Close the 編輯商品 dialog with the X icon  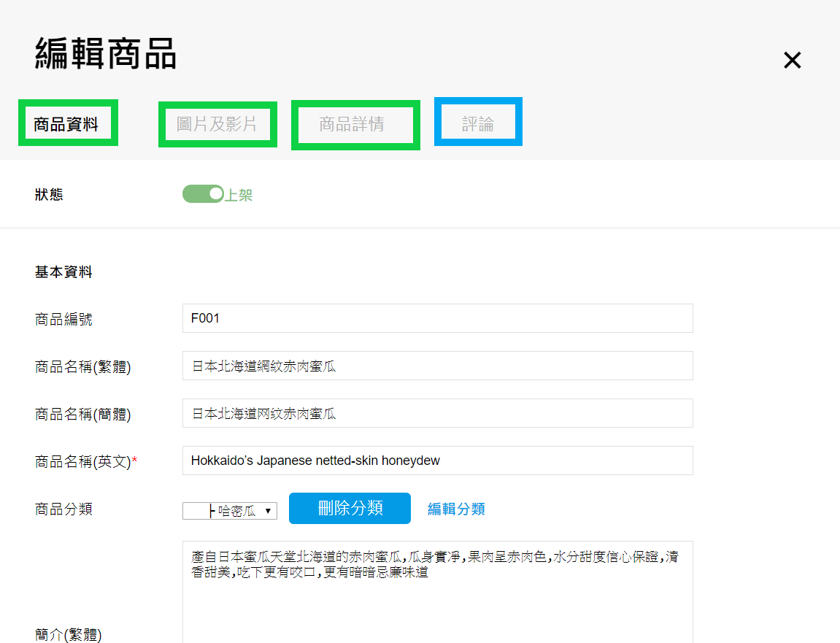(792, 61)
